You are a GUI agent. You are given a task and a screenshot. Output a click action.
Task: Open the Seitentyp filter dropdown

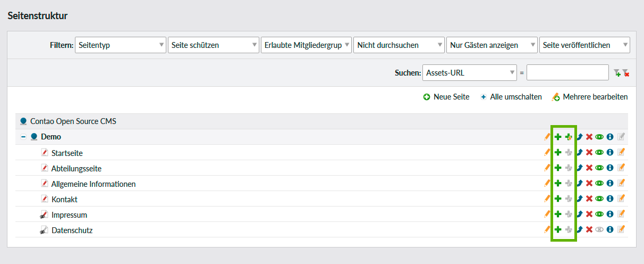pos(121,45)
